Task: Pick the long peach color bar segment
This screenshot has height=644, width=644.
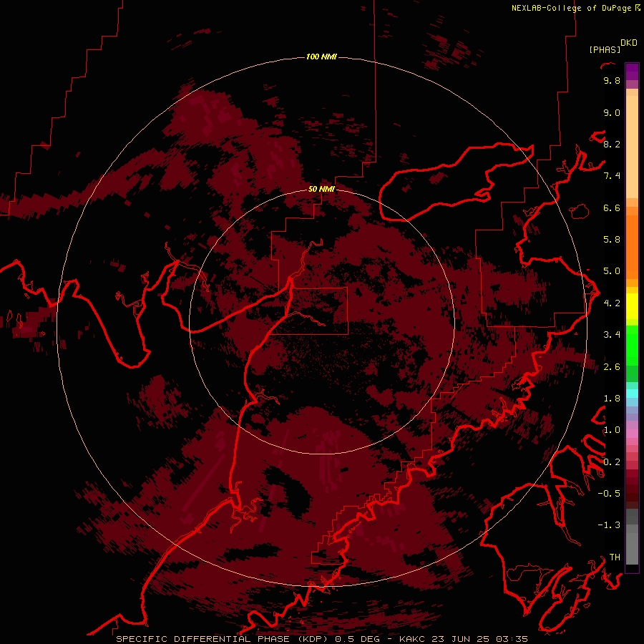Action: (632, 147)
